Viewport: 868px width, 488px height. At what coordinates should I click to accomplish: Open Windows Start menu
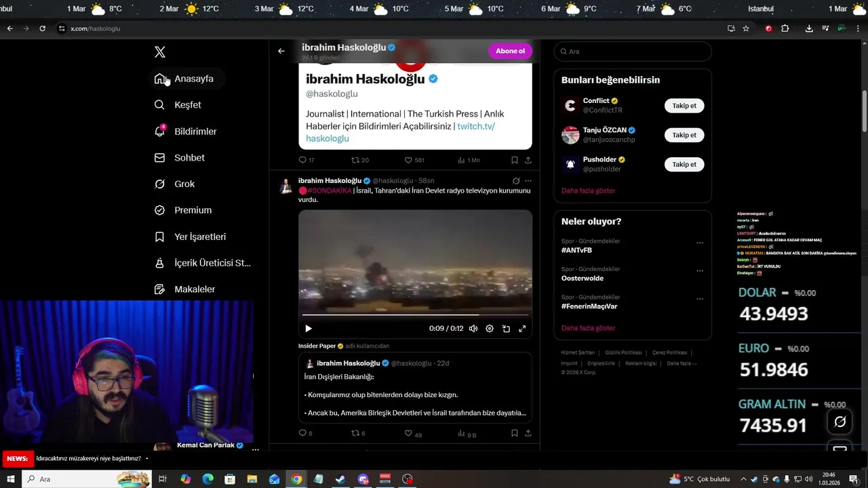[11, 479]
